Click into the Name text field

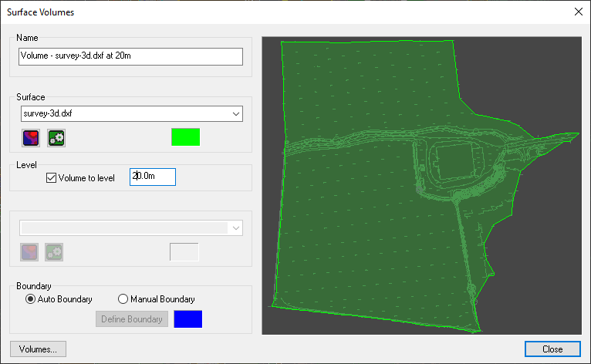[130, 57]
